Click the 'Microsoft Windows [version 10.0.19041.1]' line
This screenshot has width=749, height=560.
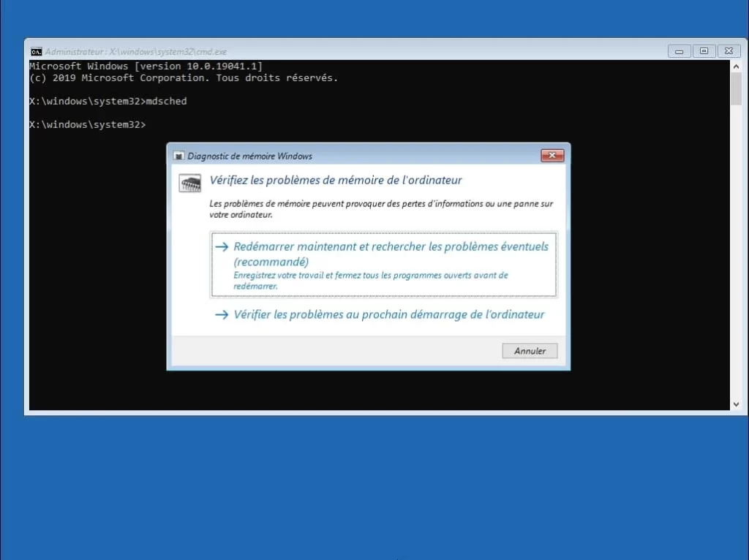[146, 66]
